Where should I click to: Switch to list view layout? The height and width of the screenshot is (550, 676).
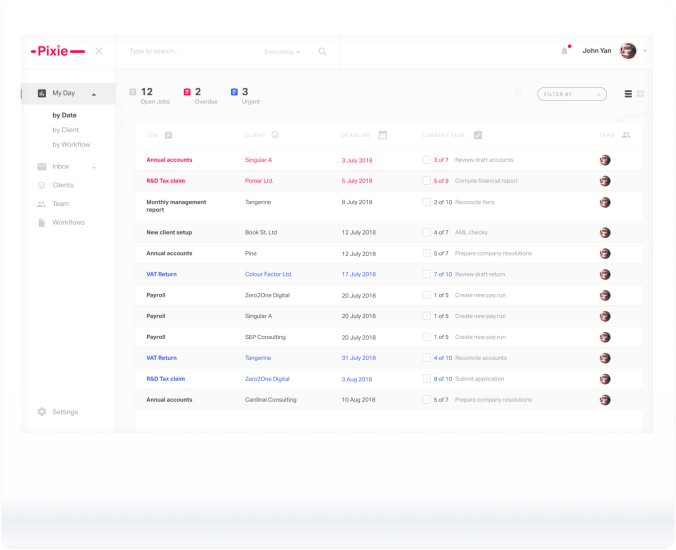tap(628, 94)
